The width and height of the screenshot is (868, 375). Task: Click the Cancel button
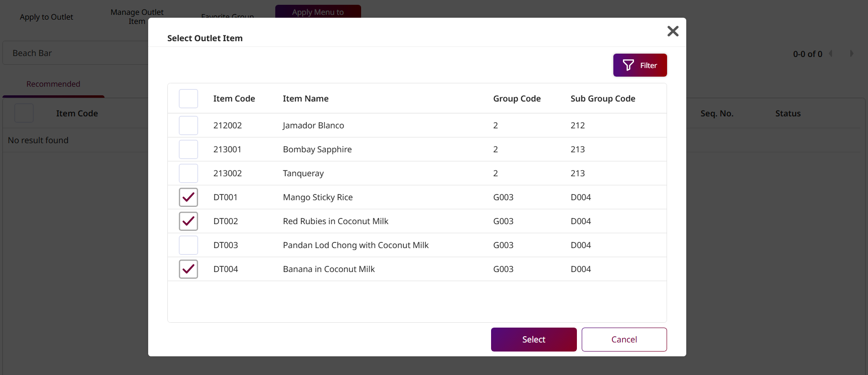point(624,340)
